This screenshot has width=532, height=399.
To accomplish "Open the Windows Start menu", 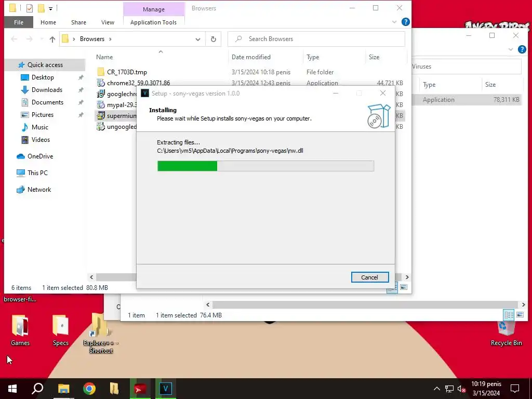I will tap(12, 389).
